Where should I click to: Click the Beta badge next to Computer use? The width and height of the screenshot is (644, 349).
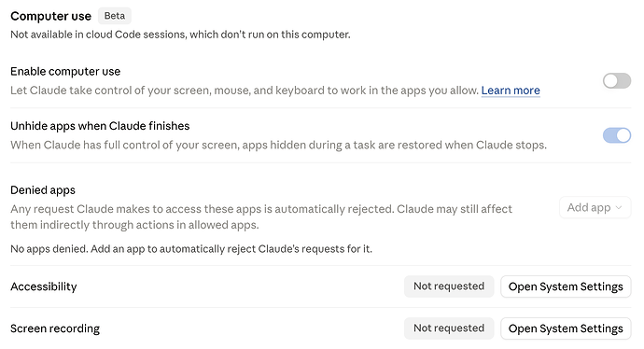click(x=115, y=16)
